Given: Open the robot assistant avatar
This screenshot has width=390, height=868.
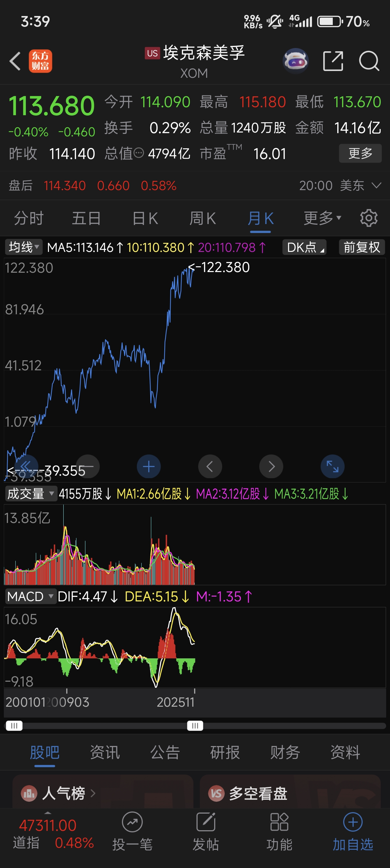Looking at the screenshot, I should click(295, 61).
